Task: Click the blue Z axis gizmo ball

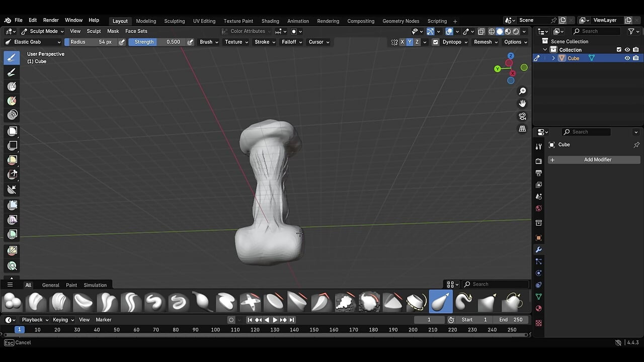Action: 511,56
